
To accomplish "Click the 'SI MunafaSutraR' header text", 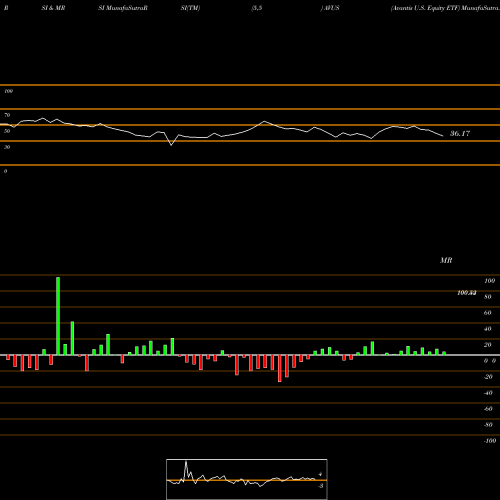I will click(x=123, y=8).
